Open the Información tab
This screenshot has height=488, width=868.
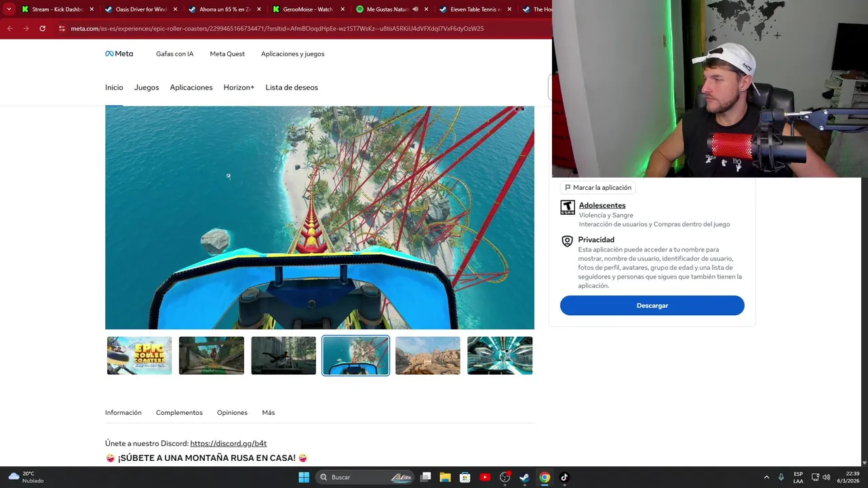point(123,412)
